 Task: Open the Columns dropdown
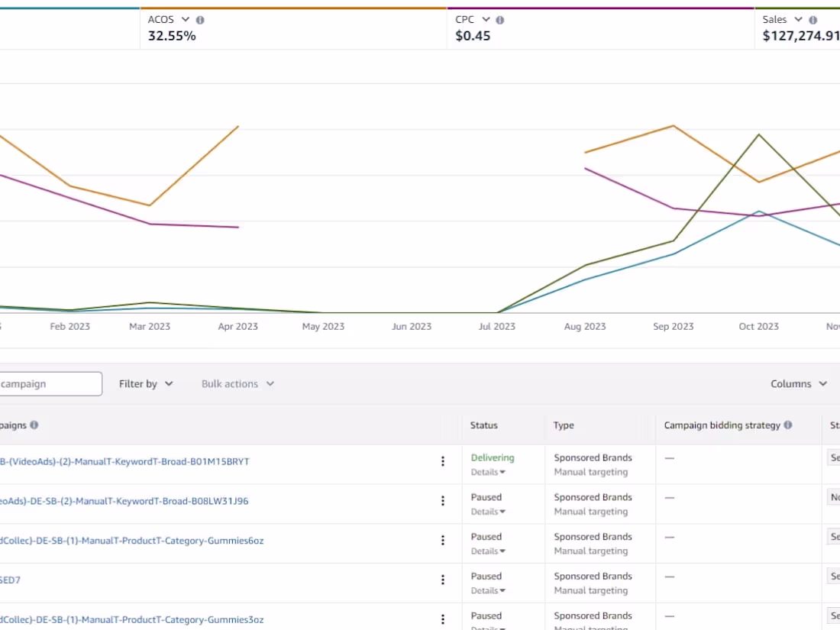tap(799, 383)
